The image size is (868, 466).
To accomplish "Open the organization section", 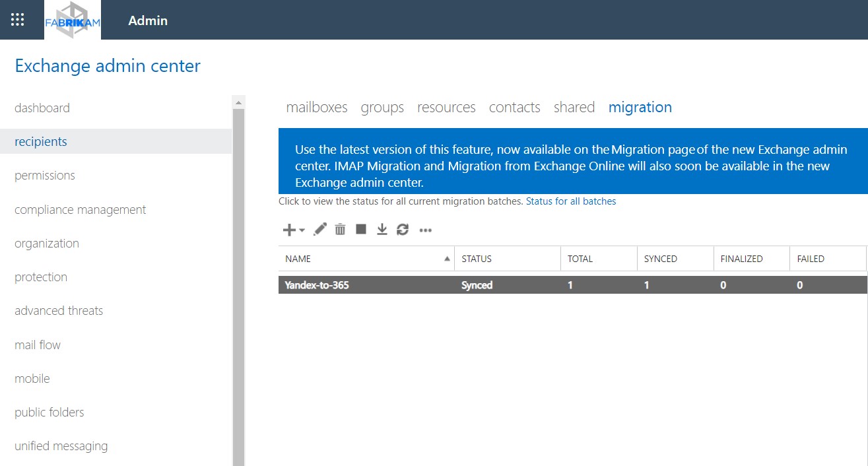I will (x=47, y=243).
